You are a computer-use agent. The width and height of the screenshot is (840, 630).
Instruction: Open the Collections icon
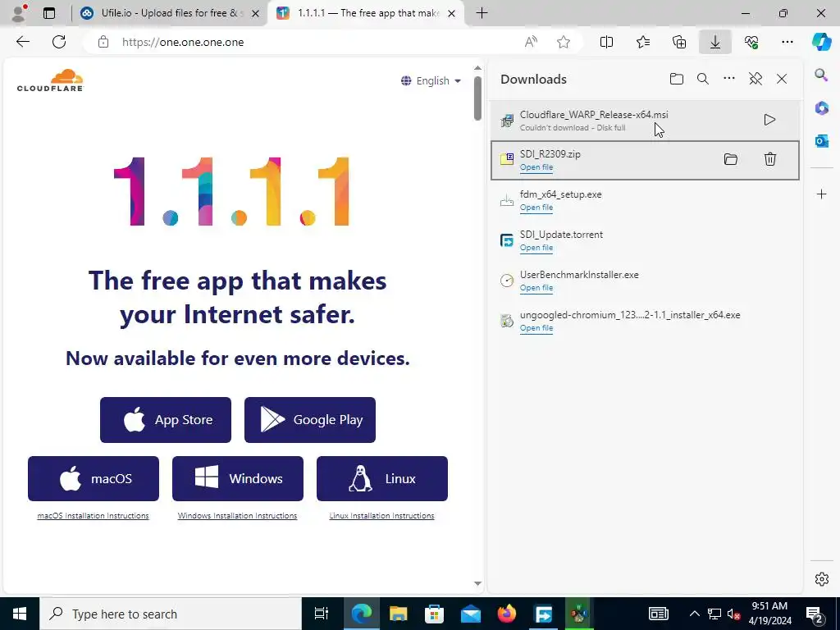click(x=678, y=42)
